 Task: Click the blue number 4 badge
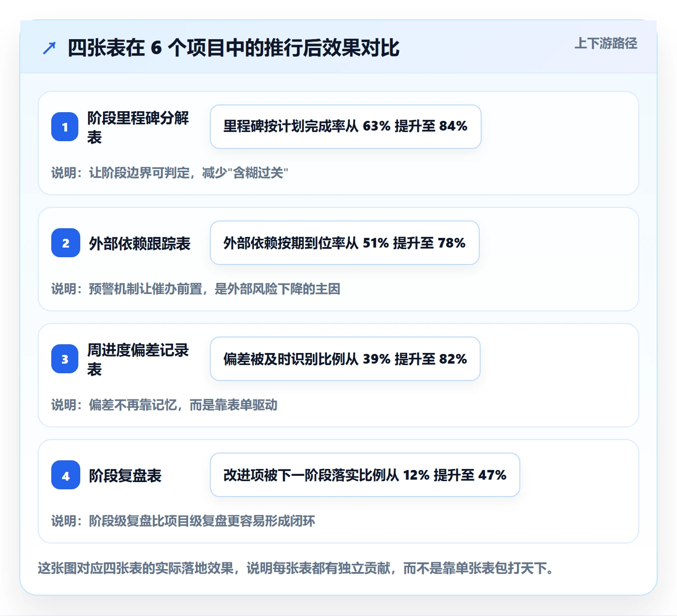tap(65, 475)
